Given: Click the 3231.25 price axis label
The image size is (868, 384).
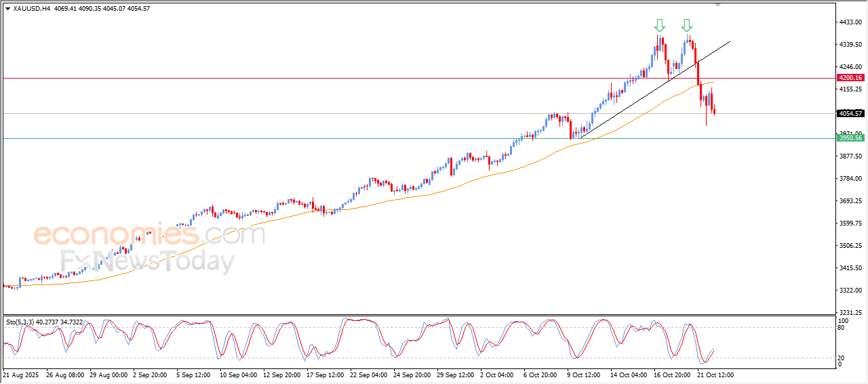Looking at the screenshot, I should [x=850, y=313].
